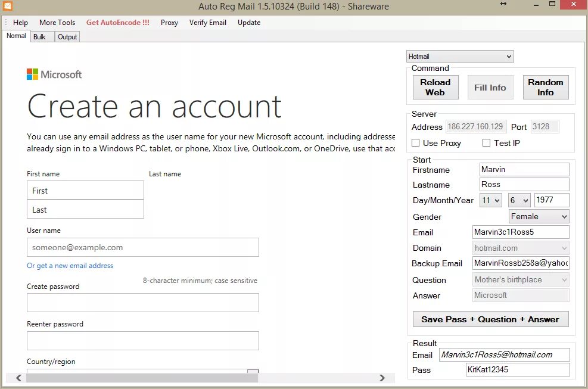Click Get AutoEncode !!! menu item
Viewport: 588px width, 389px height.
[x=118, y=23]
